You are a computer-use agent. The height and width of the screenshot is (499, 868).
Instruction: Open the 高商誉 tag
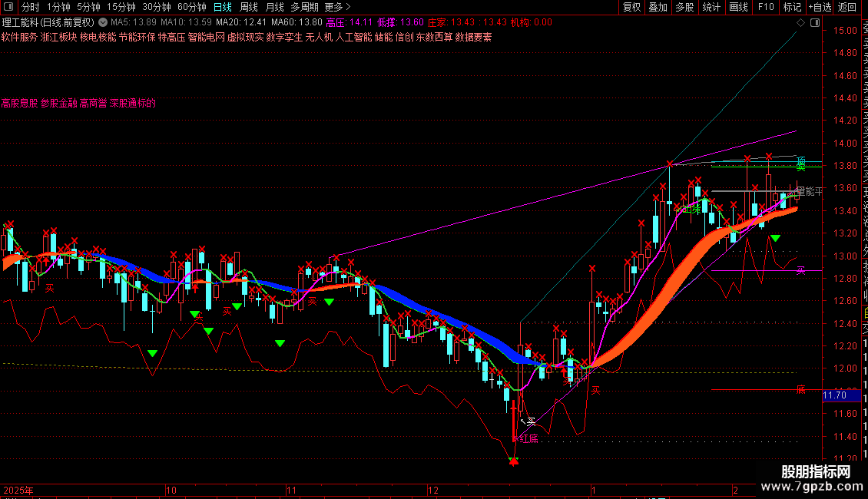point(94,104)
